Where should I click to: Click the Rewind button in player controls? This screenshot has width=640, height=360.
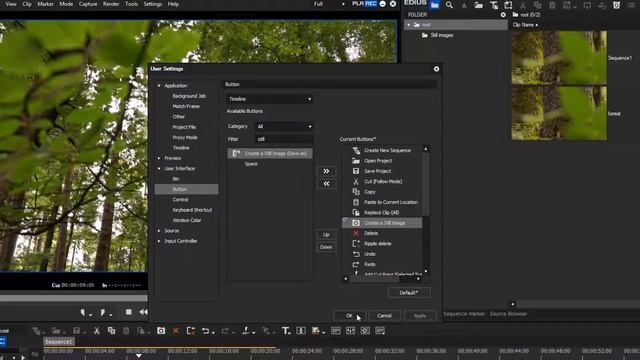point(143,312)
